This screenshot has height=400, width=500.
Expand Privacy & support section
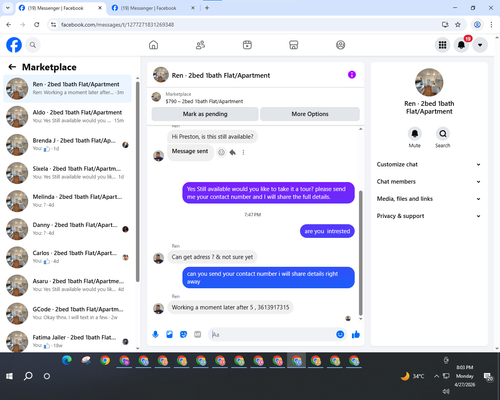pyautogui.click(x=429, y=216)
